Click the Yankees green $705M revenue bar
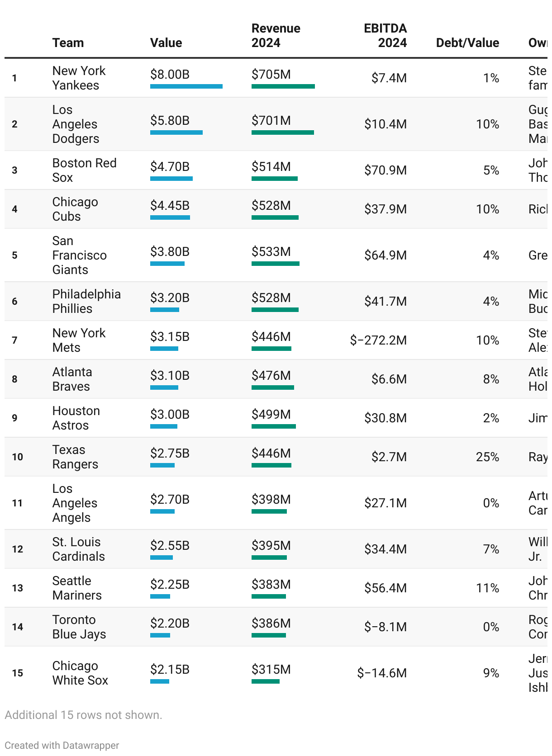 pyautogui.click(x=283, y=86)
